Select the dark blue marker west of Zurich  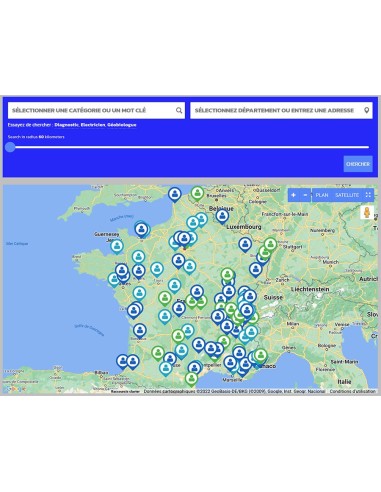[256, 270]
